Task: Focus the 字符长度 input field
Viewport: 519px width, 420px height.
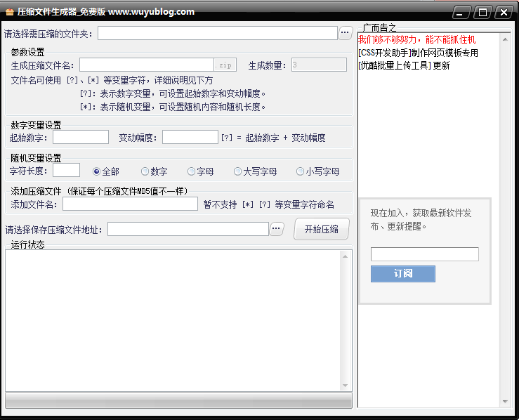Action: point(66,170)
